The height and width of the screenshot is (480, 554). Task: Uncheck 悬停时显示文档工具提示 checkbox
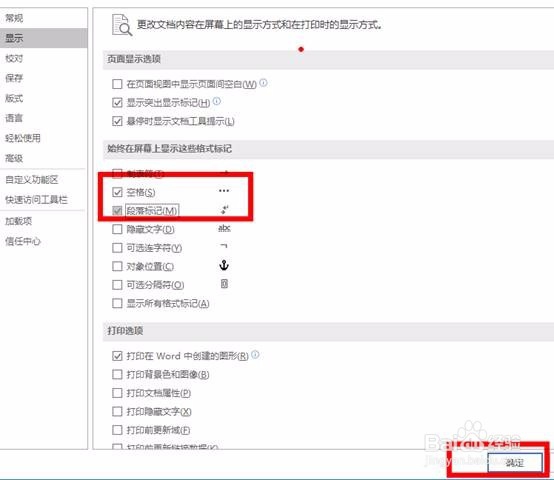click(117, 121)
